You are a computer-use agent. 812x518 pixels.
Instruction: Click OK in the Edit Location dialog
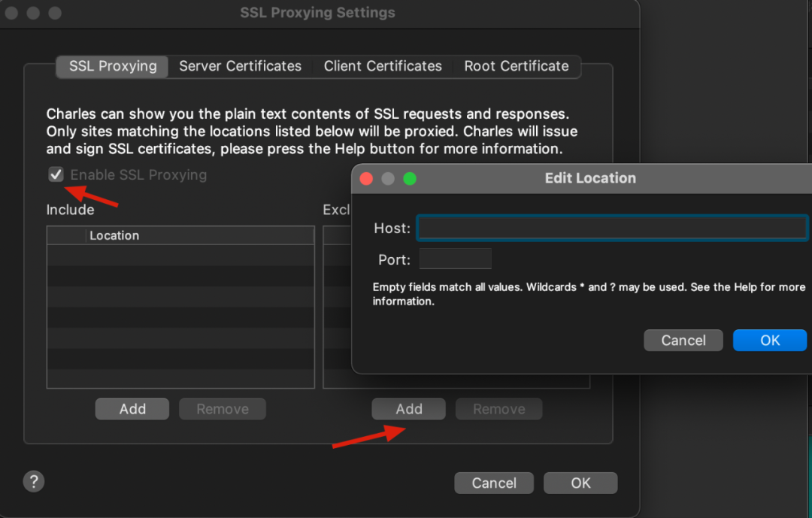click(770, 341)
